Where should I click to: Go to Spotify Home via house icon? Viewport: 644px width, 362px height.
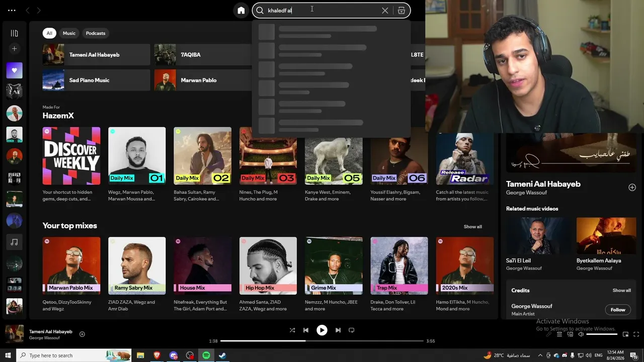pyautogui.click(x=241, y=11)
